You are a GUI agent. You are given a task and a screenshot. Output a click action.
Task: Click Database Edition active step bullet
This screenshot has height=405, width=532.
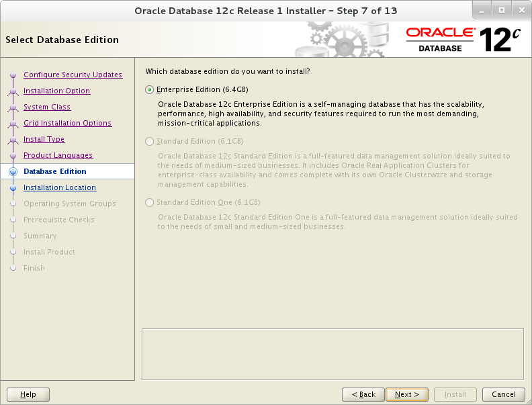(13, 172)
